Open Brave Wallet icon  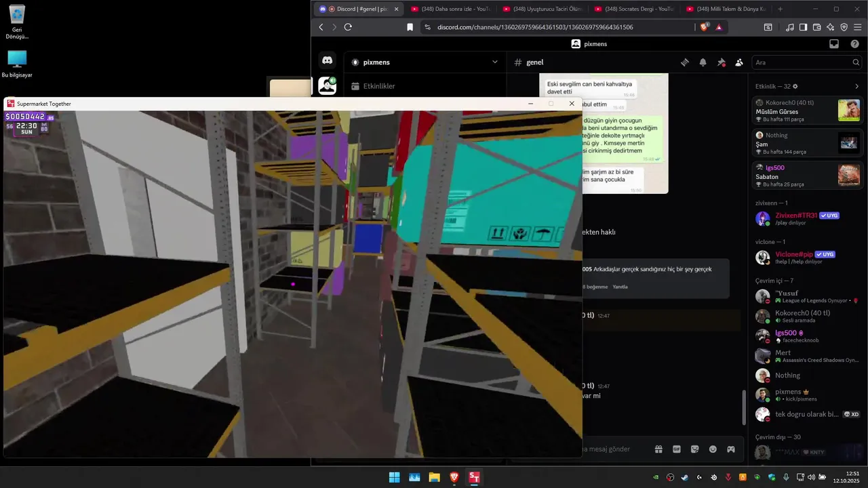point(816,27)
